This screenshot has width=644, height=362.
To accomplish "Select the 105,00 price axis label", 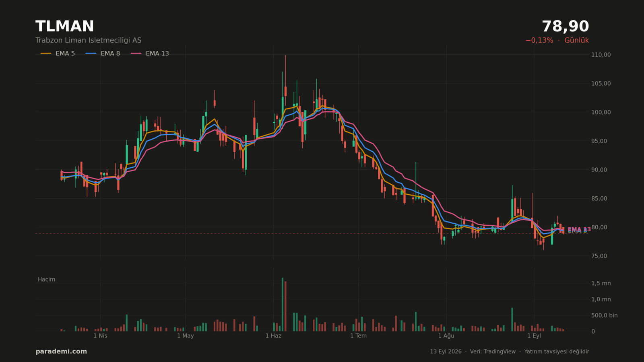I will click(601, 84).
